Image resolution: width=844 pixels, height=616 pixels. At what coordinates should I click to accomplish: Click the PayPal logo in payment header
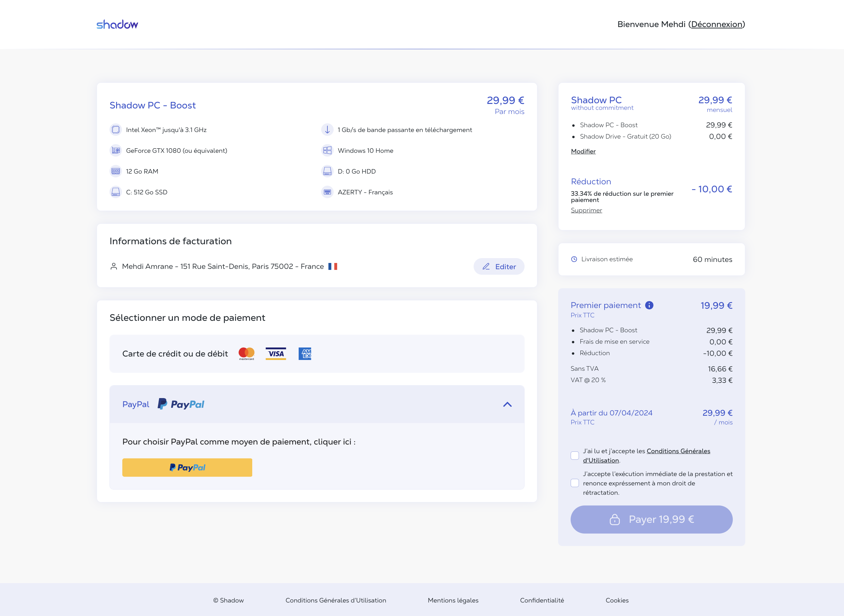point(181,404)
